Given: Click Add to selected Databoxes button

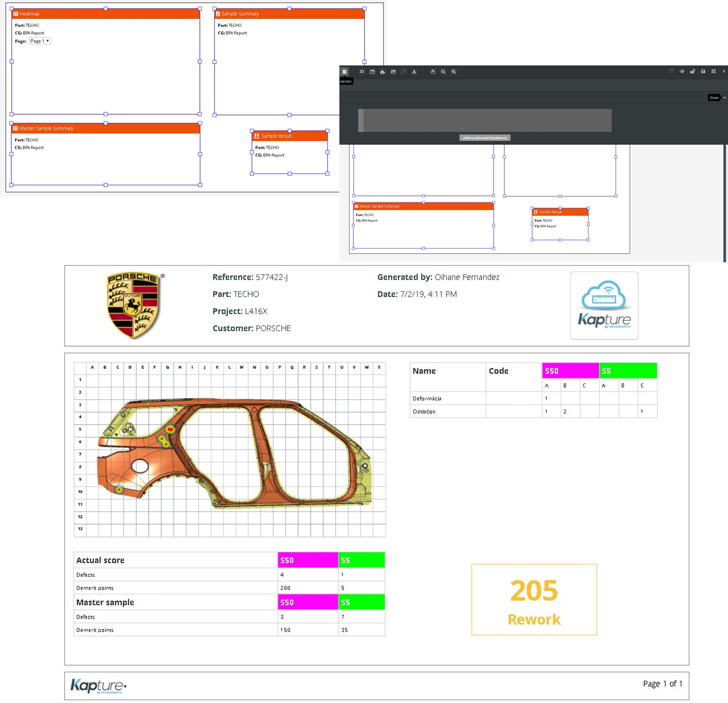Looking at the screenshot, I should pos(485,138).
